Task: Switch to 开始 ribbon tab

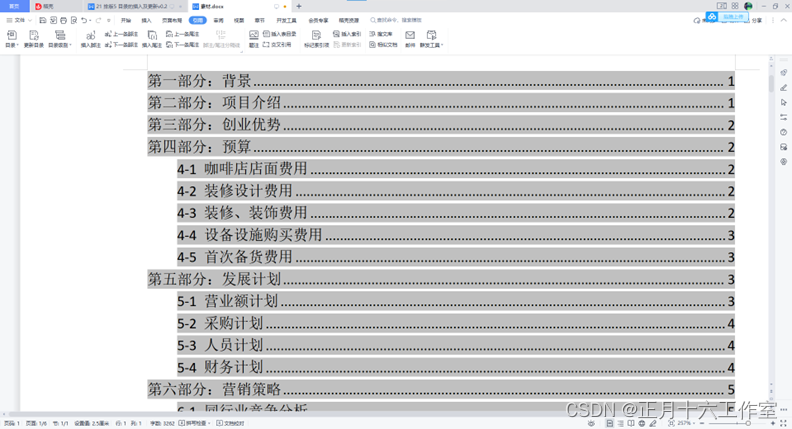Action: coord(126,20)
